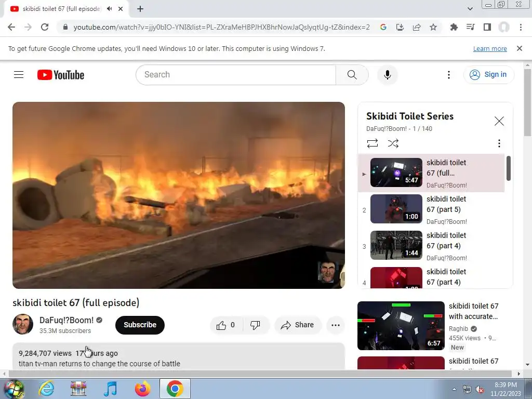532x399 pixels.
Task: Open playlist panel three-dot options
Action: pyautogui.click(x=499, y=143)
